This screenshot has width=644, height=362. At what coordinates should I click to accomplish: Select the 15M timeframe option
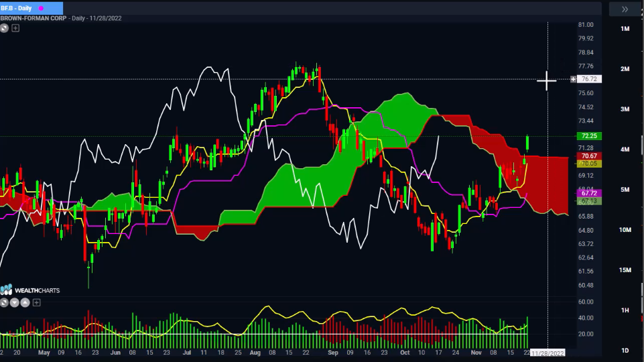click(625, 270)
